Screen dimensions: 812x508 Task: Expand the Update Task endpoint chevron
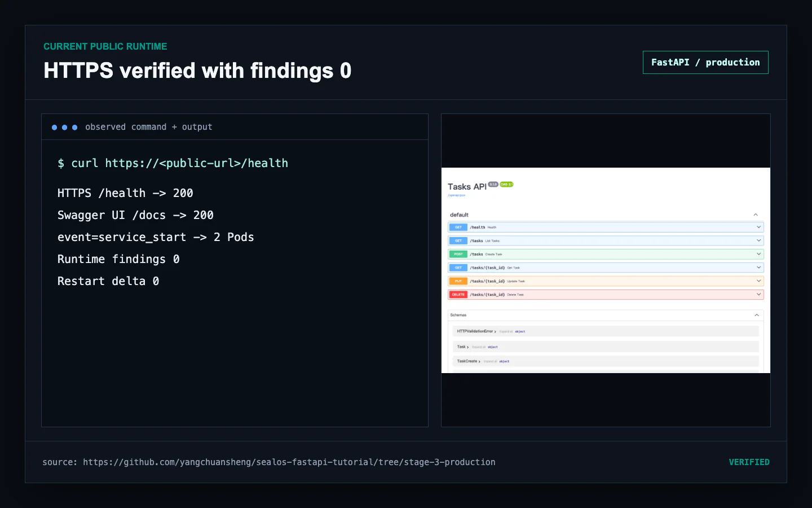(x=758, y=281)
